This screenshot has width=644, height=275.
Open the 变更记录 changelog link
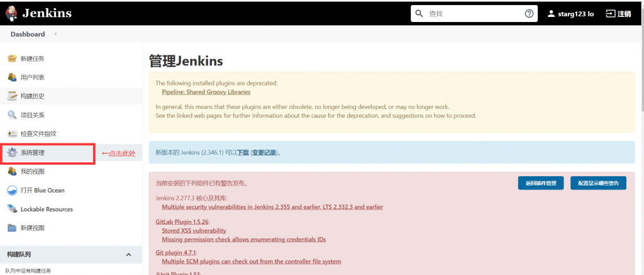coord(264,152)
